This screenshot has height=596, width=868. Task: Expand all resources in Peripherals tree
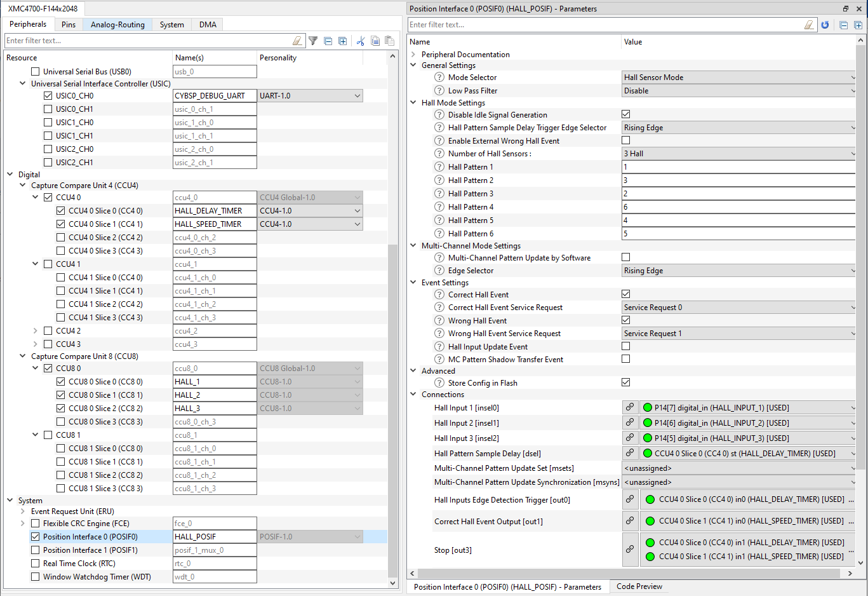point(343,41)
